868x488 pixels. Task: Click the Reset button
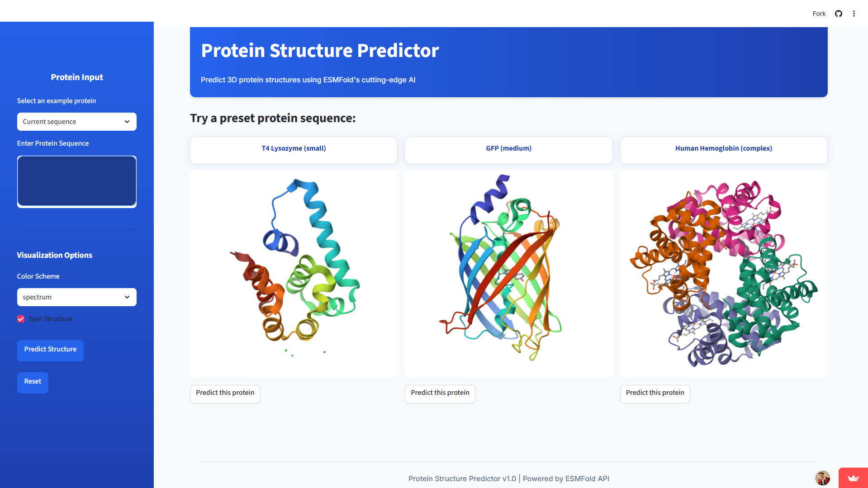tap(32, 382)
